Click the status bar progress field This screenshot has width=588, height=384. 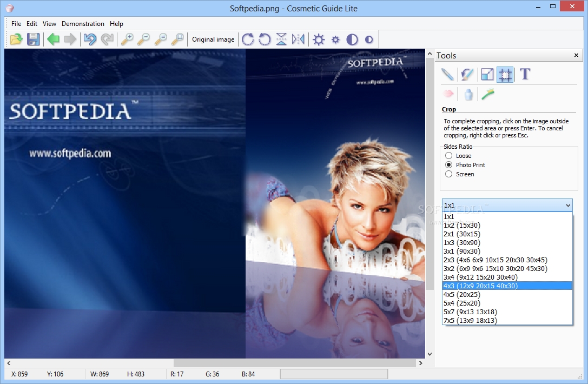click(x=334, y=374)
